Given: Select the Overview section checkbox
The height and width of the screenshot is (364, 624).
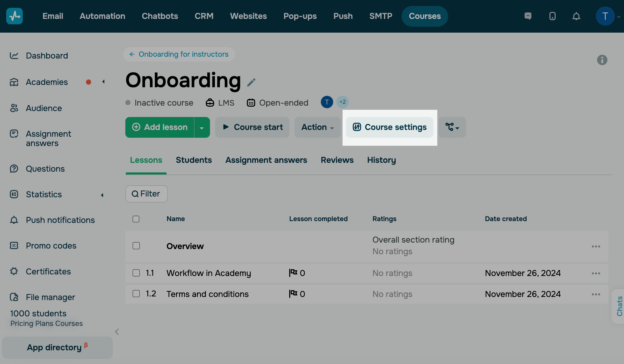Looking at the screenshot, I should [136, 246].
